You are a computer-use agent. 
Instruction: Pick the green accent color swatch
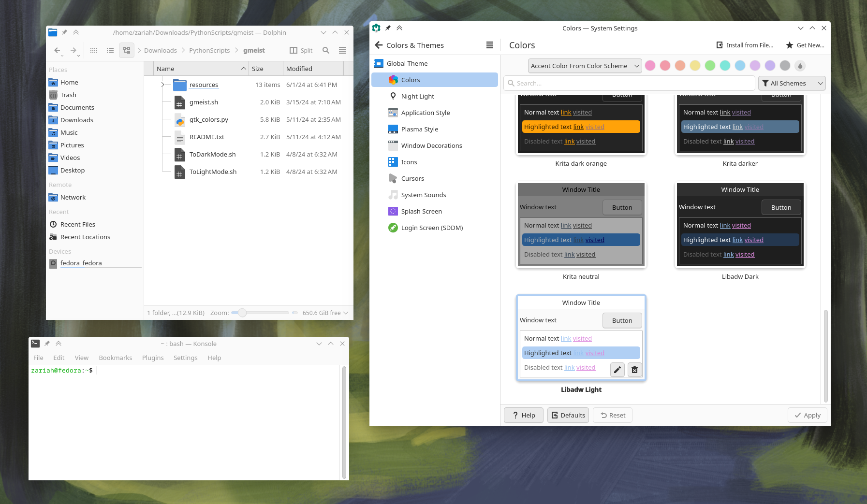(710, 66)
